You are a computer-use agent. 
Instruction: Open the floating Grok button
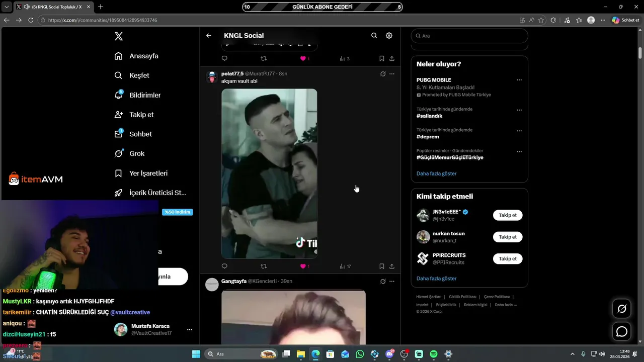coord(622,309)
